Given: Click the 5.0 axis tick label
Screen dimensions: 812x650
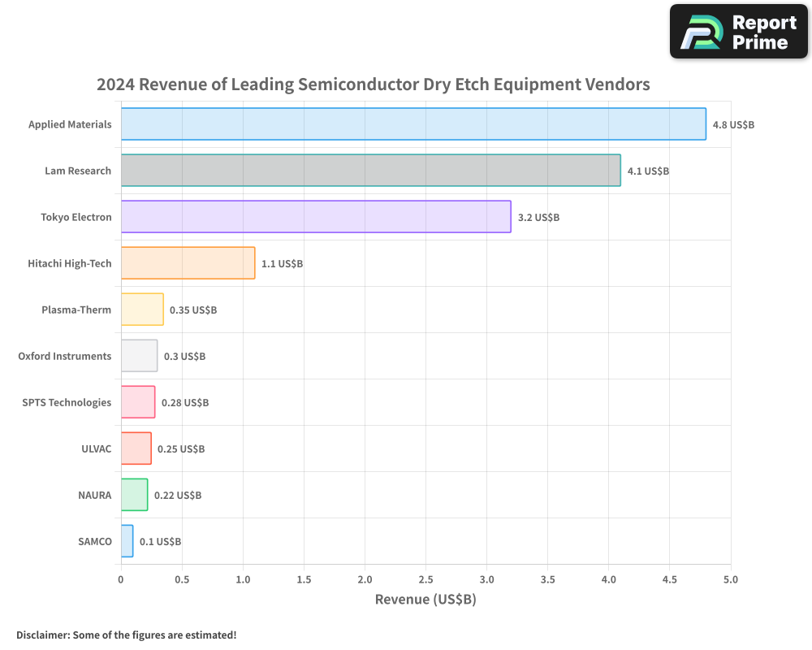Looking at the screenshot, I should click(x=730, y=579).
